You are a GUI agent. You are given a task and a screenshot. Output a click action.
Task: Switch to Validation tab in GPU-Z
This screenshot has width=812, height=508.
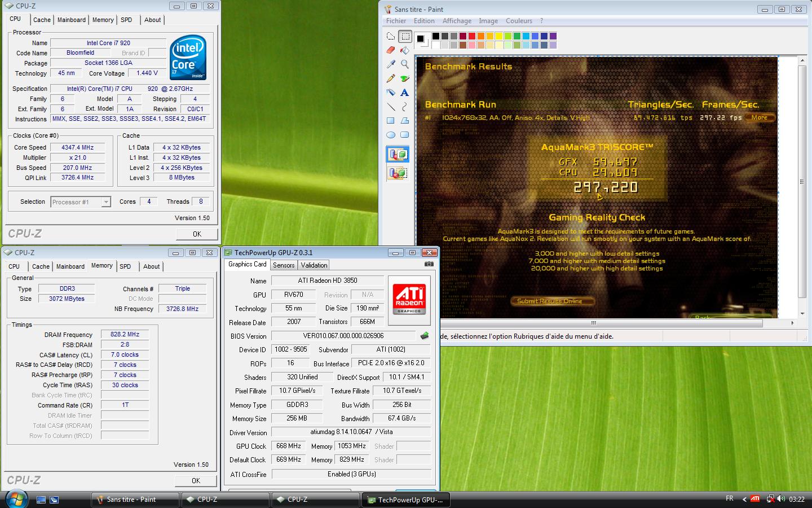pyautogui.click(x=314, y=265)
